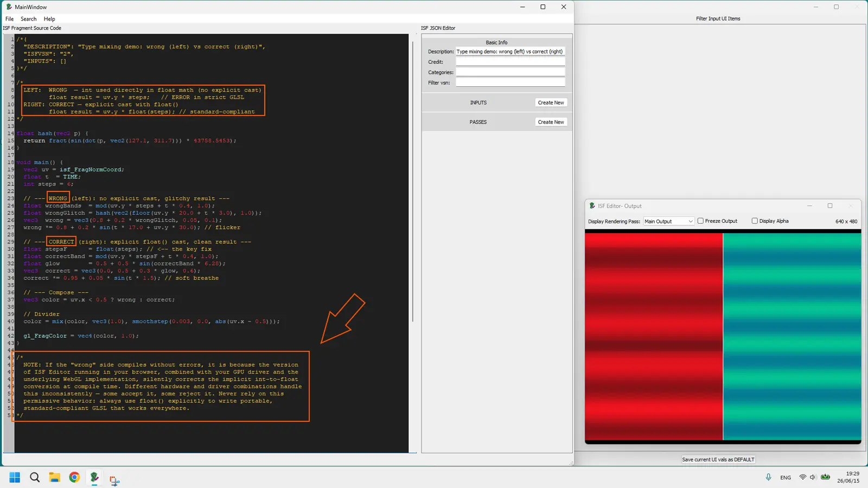Viewport: 868px width, 488px height.
Task: Open File Explorer from the taskbar
Action: point(54,477)
